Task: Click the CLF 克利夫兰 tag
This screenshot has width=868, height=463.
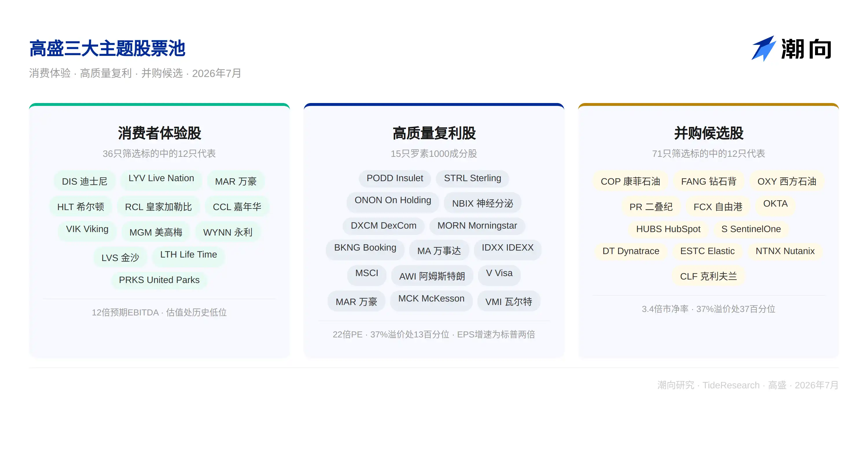Action: point(709,276)
